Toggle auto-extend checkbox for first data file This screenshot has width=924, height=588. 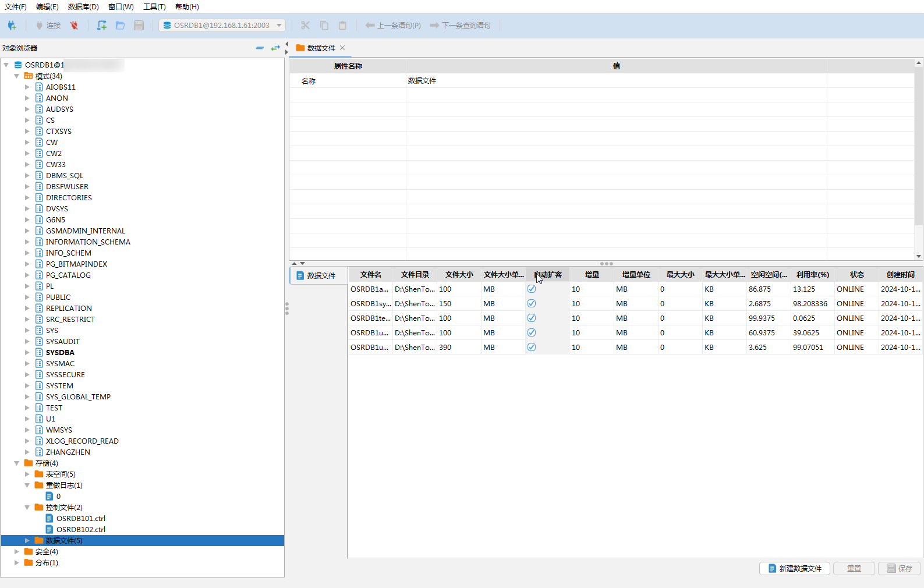point(532,289)
